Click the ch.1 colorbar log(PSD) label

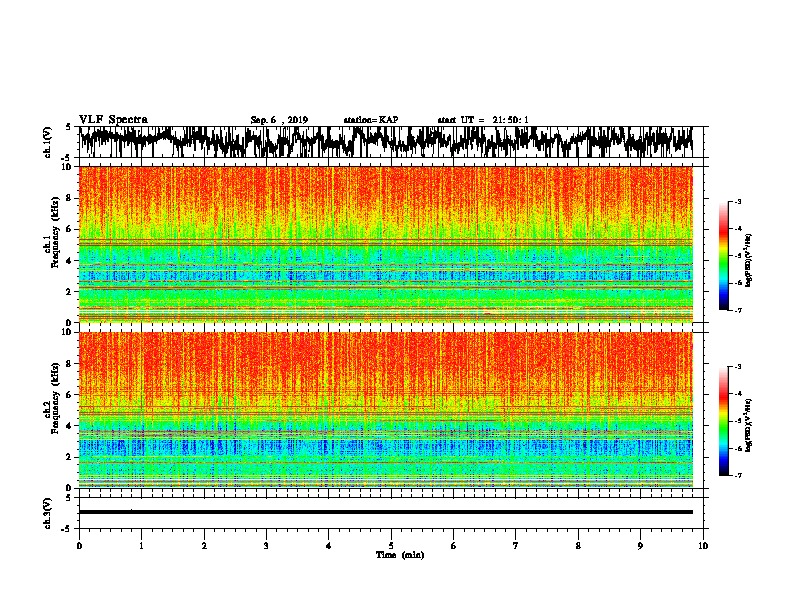pos(748,260)
